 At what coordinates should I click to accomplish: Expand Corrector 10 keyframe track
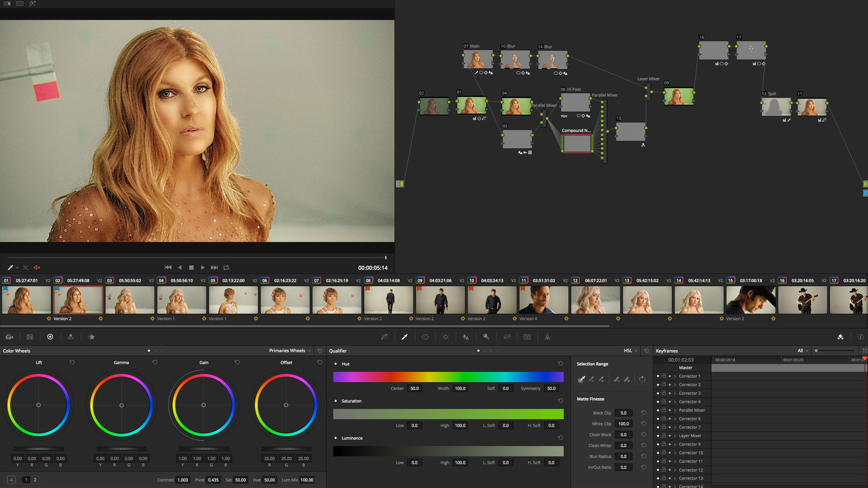point(675,453)
